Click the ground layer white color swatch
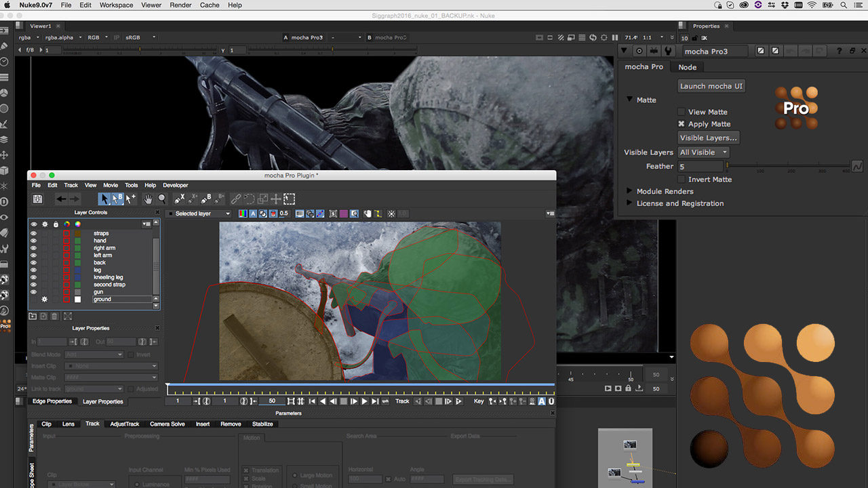Image resolution: width=868 pixels, height=488 pixels. pyautogui.click(x=77, y=299)
